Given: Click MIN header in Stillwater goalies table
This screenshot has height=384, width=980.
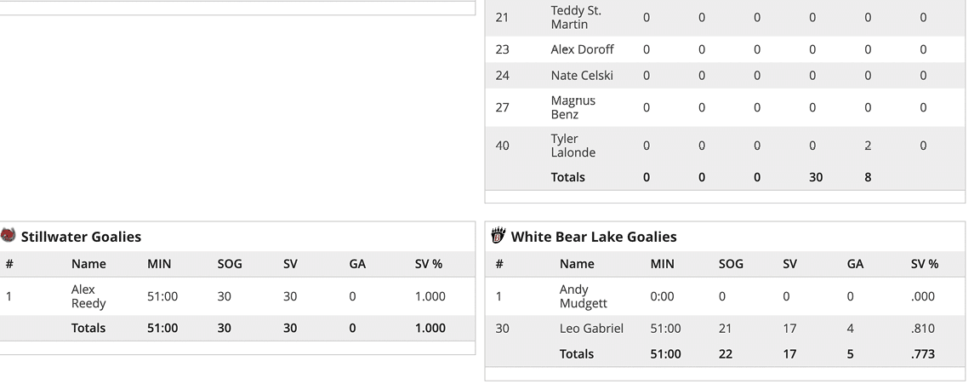Looking at the screenshot, I should tap(159, 264).
